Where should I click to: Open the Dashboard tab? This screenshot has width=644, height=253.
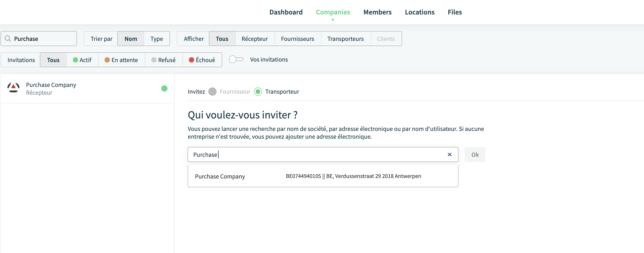(286, 12)
